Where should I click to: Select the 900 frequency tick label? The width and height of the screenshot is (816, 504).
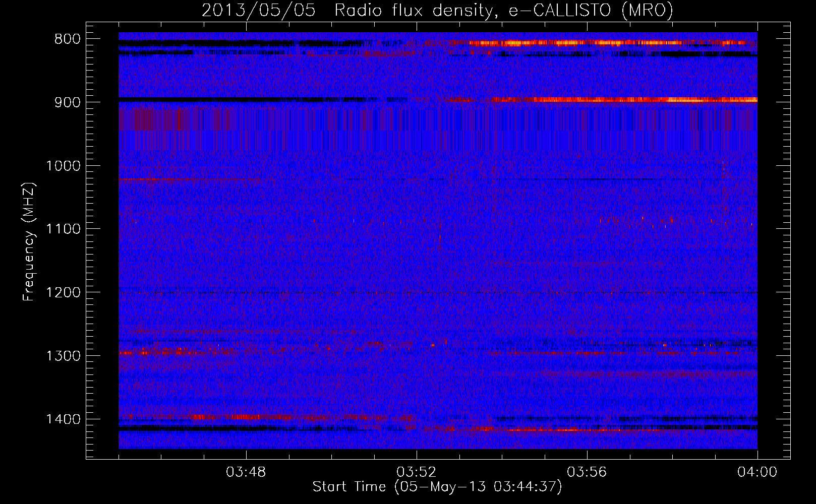(x=67, y=102)
